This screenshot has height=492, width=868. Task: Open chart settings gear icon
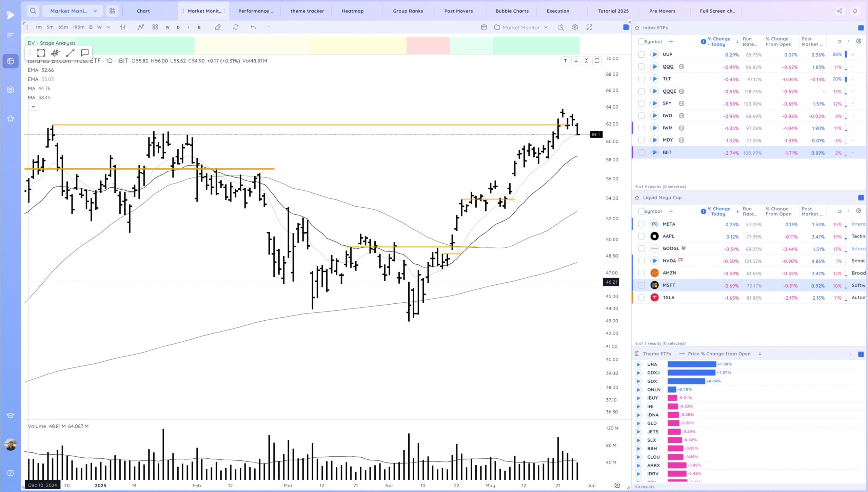(575, 27)
